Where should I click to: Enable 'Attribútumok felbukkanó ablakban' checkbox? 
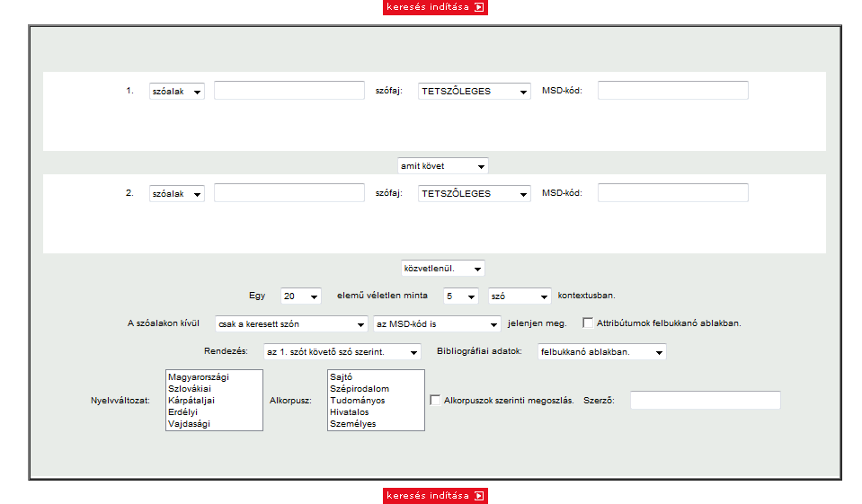pyautogui.click(x=588, y=323)
